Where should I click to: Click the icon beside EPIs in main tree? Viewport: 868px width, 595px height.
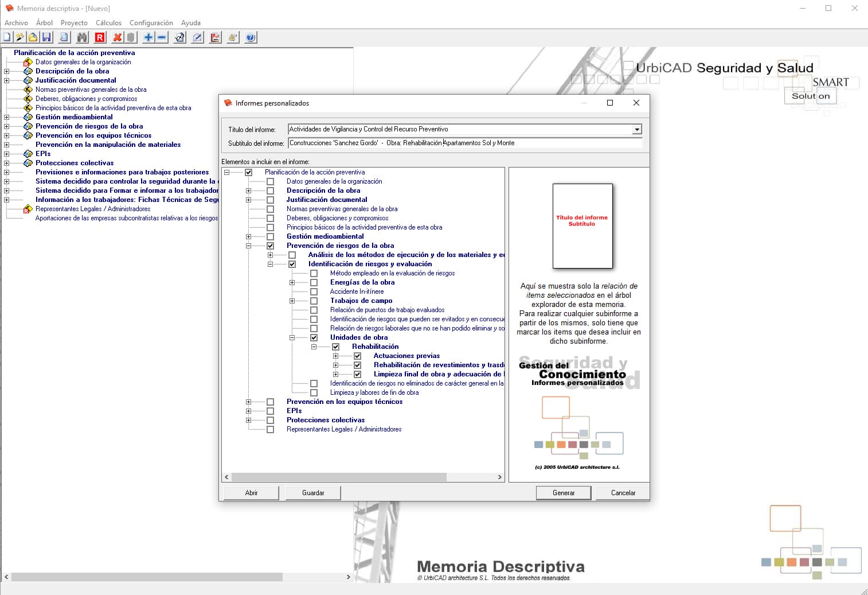click(x=28, y=154)
